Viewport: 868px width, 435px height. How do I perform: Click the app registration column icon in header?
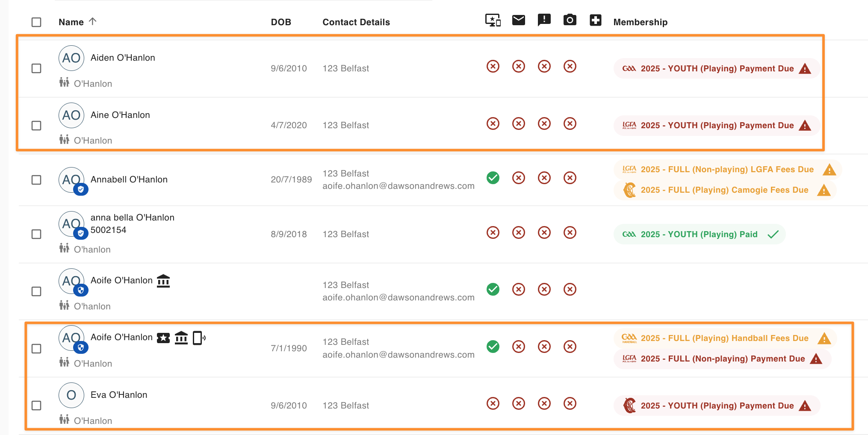click(493, 20)
